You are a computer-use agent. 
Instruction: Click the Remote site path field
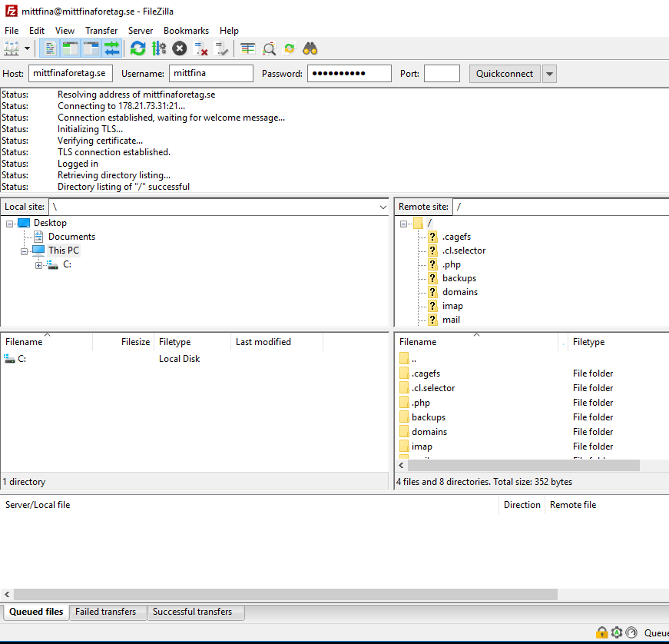coord(561,207)
